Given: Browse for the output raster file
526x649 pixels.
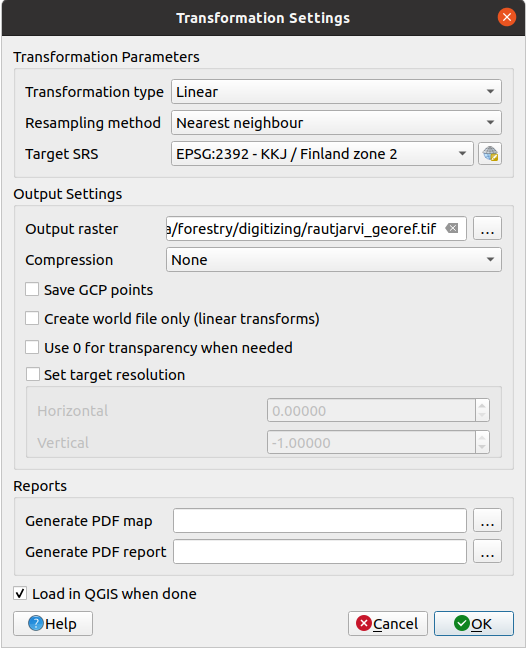Looking at the screenshot, I should point(487,228).
